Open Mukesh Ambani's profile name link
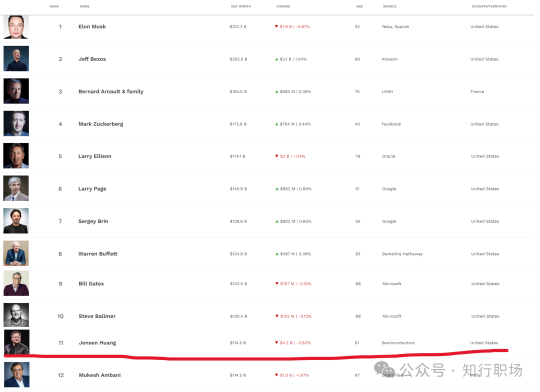Image resolution: width=540 pixels, height=392 pixels. tap(99, 375)
